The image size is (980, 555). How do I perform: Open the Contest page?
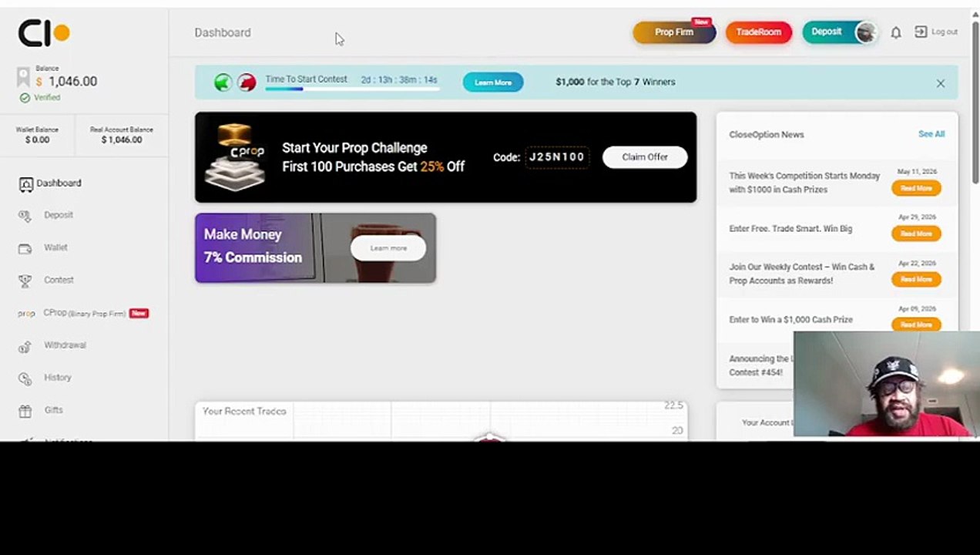point(59,280)
